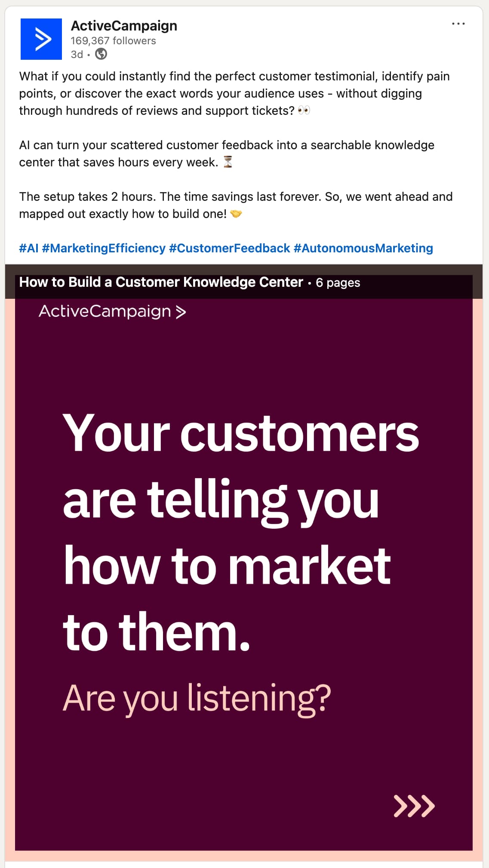Open the #MarketingEfficiency hashtag
Image resolution: width=489 pixels, height=868 pixels.
104,248
